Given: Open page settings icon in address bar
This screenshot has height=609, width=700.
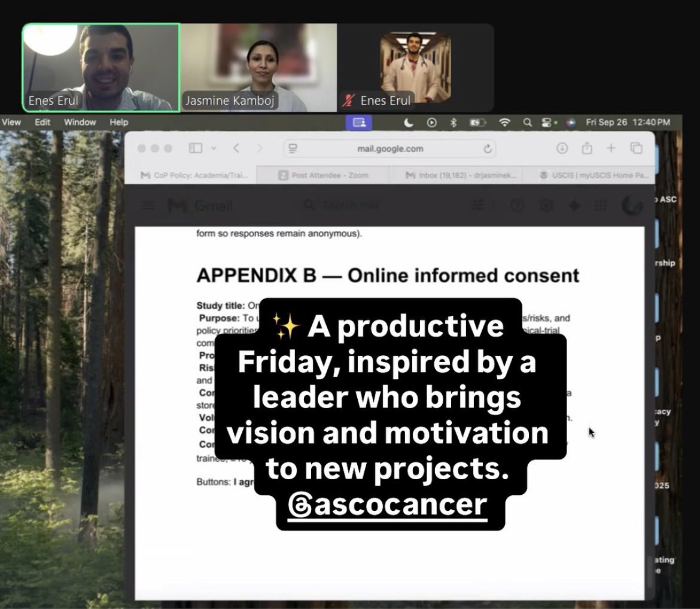Looking at the screenshot, I should [293, 149].
